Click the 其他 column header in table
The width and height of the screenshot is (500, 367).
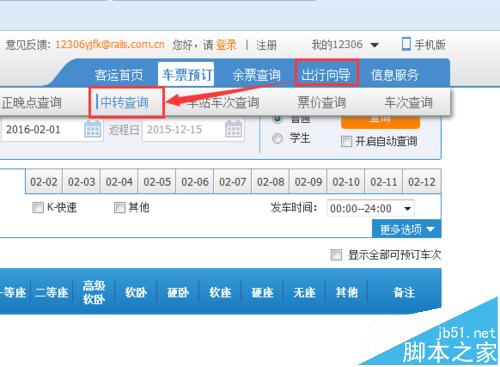pos(347,292)
